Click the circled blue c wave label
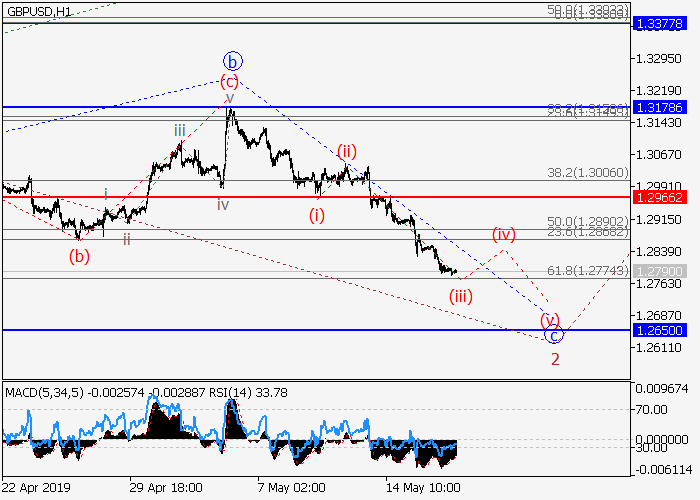This screenshot has height=500, width=700. click(x=555, y=335)
